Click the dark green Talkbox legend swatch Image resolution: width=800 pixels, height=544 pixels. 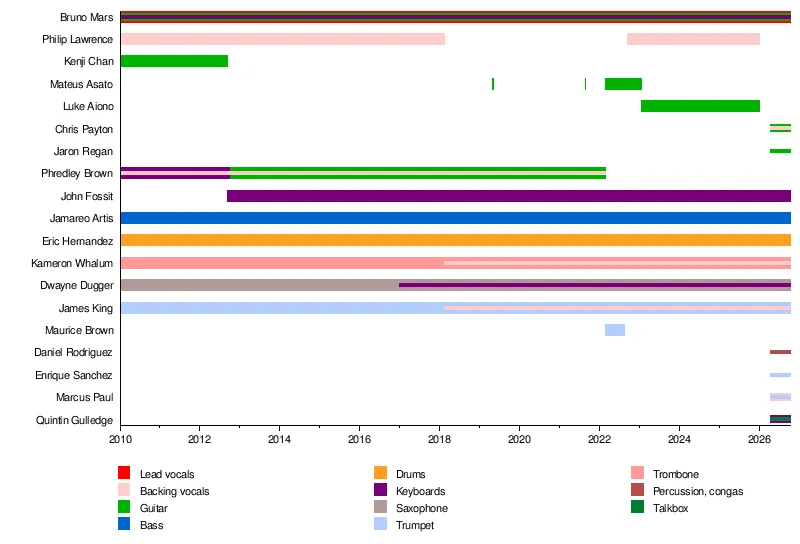637,507
